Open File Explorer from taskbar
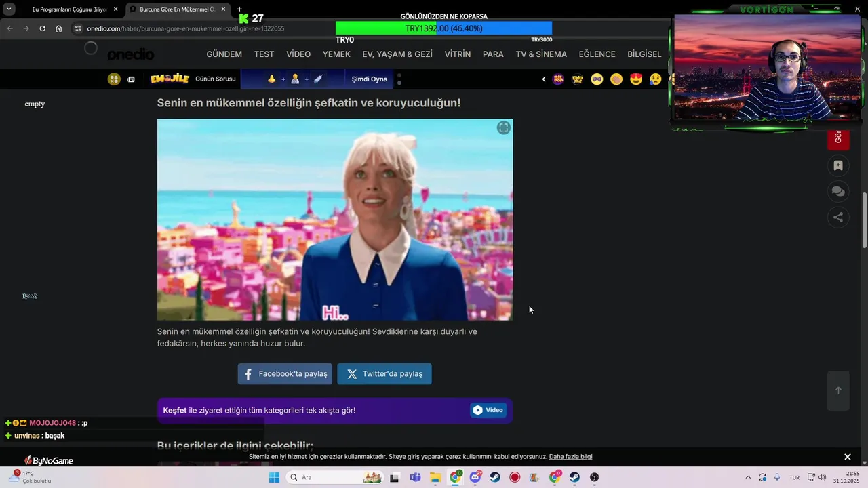 coord(435,478)
